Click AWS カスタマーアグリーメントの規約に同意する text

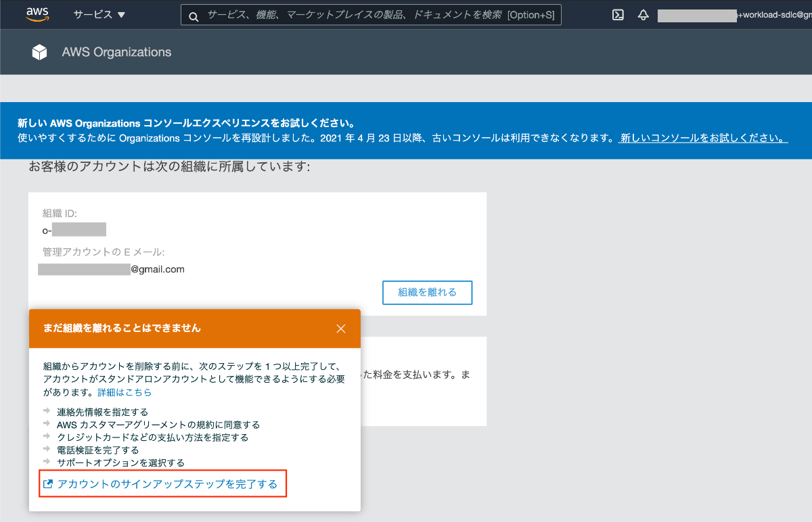(158, 425)
